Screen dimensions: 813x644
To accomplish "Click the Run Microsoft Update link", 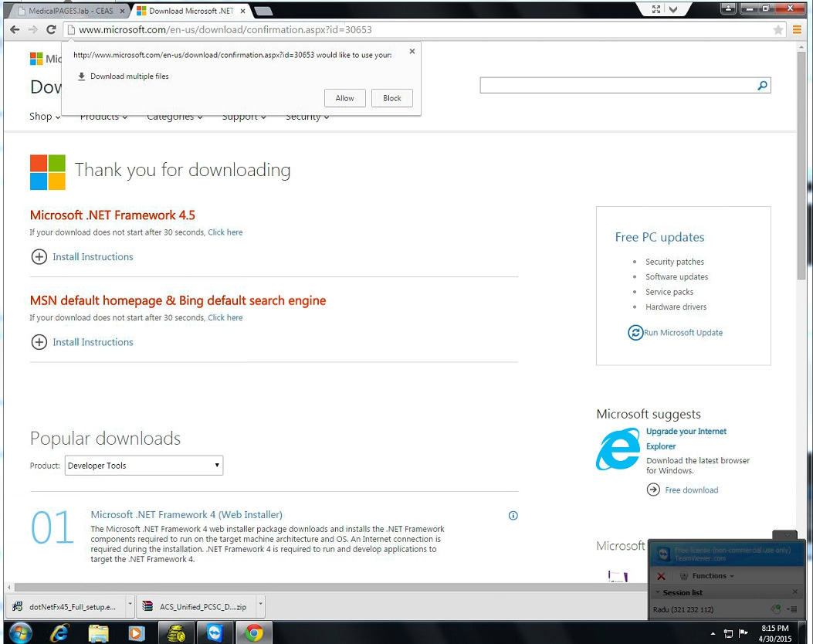I will (x=683, y=332).
